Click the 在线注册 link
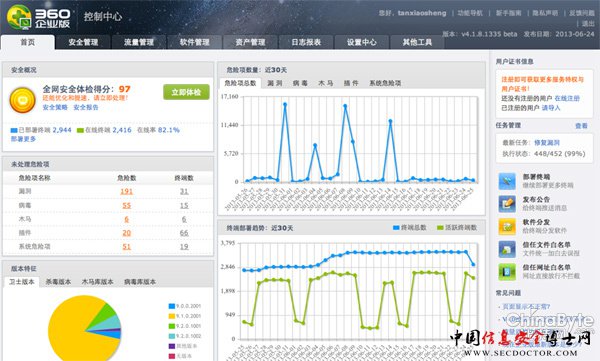600x361 pixels. coord(567,98)
